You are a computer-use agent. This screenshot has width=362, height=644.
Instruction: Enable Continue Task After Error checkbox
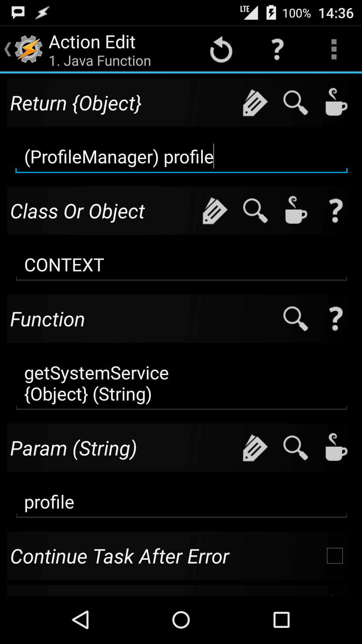(x=335, y=556)
